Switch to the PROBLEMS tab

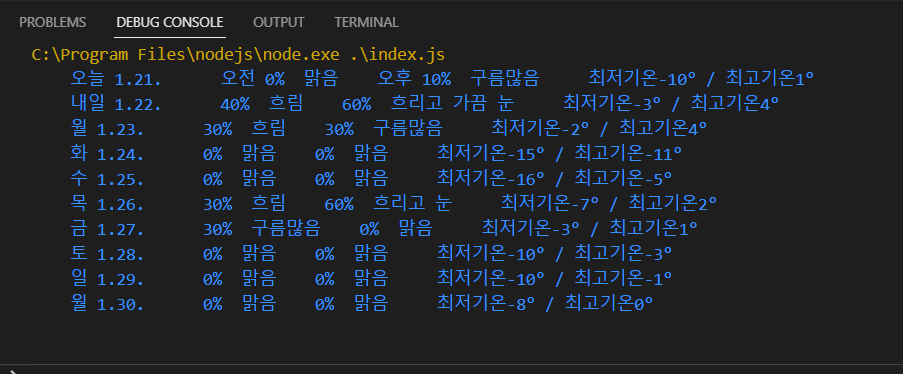tap(52, 22)
